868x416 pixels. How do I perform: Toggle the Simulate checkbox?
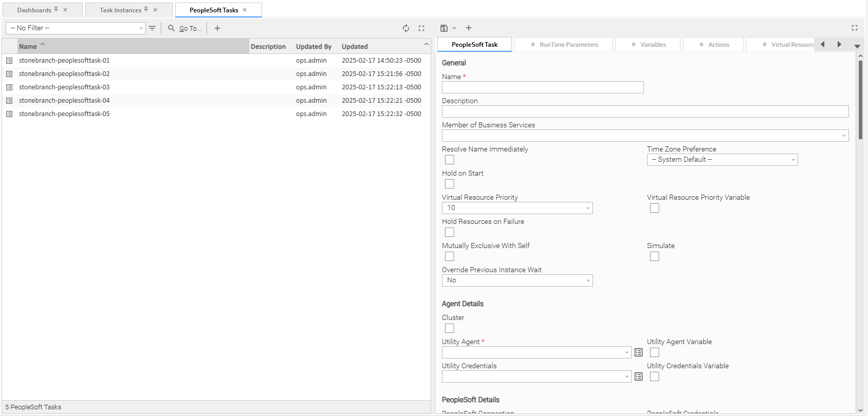[x=654, y=256]
